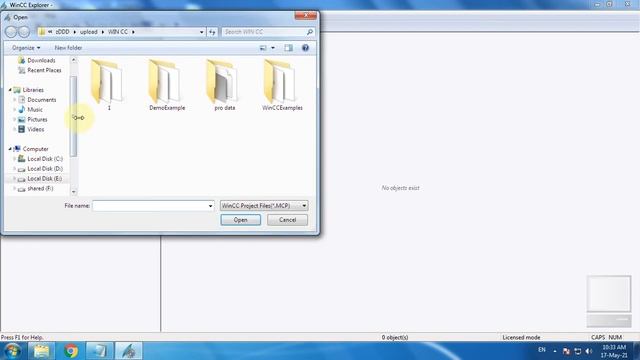
Task: Click in the Search WIN CC box
Action: pyautogui.click(x=264, y=32)
